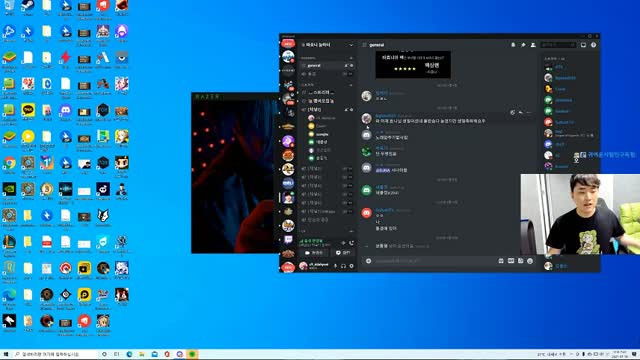Open the emoji picker in message bar
Screen dimensions: 640x360
pyautogui.click(x=530, y=261)
